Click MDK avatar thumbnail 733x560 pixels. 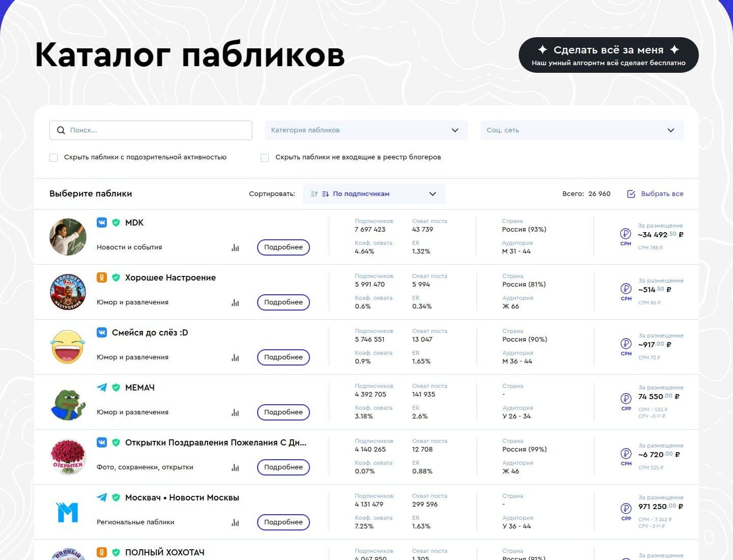[x=68, y=237]
